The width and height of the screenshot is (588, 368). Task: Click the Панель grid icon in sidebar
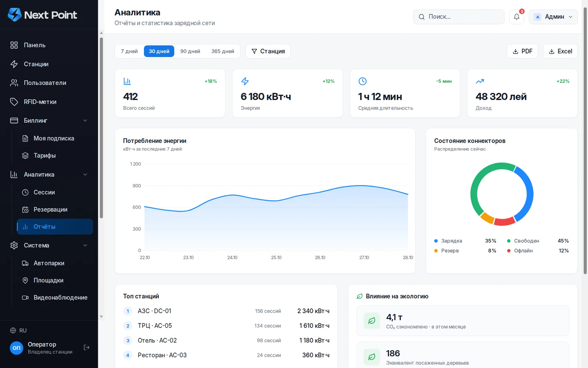click(14, 45)
